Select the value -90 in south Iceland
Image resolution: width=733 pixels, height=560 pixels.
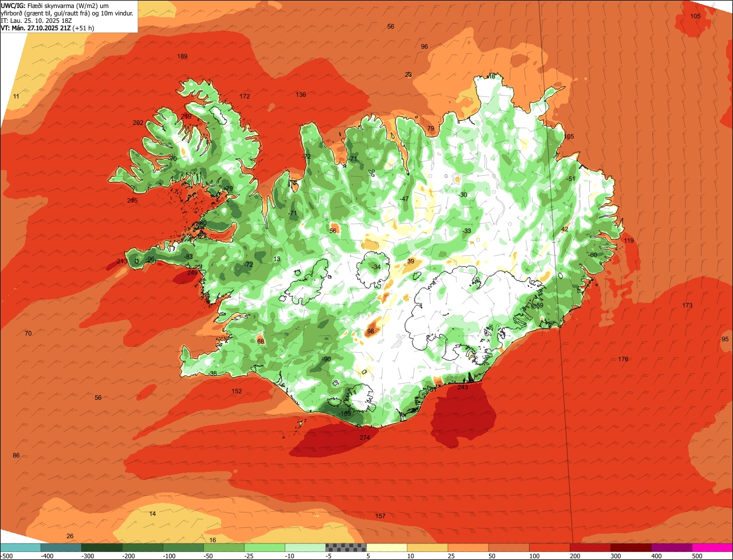[326, 359]
